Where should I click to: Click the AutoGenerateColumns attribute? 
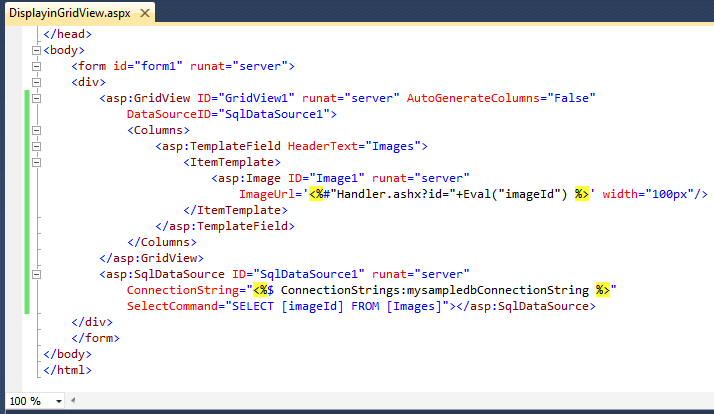pos(473,98)
